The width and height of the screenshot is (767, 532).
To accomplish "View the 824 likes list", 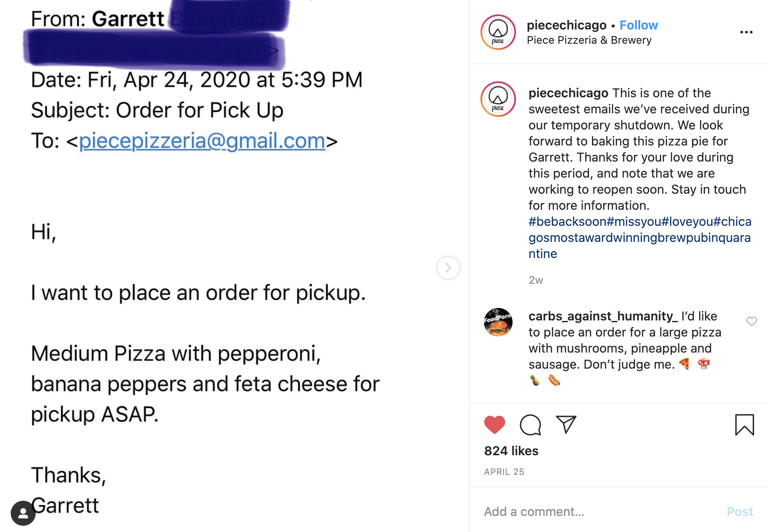I will 511,451.
